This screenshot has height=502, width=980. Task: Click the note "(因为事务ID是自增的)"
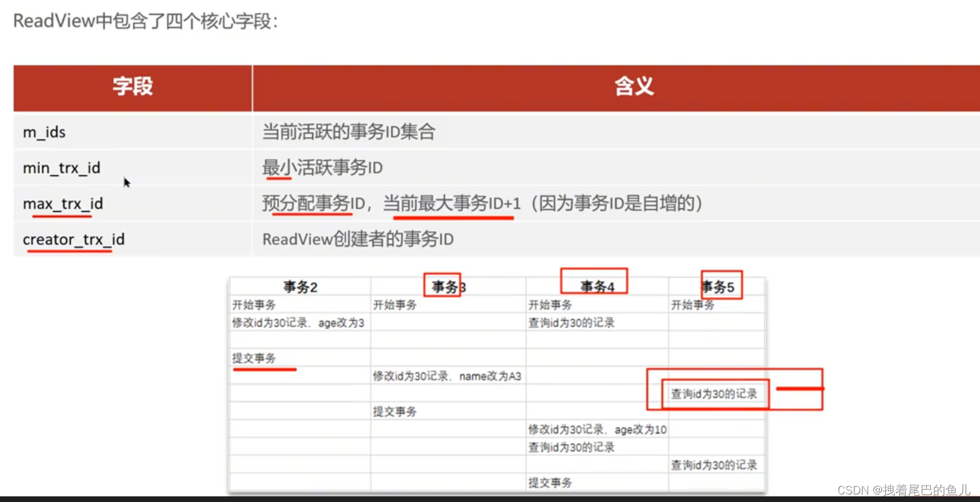coord(617,203)
